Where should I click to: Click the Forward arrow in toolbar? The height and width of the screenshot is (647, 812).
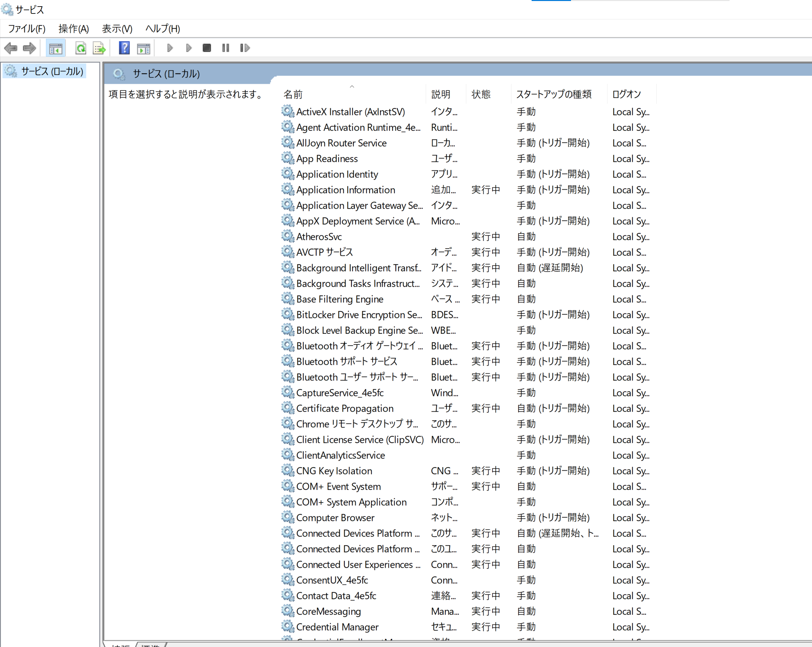point(29,48)
